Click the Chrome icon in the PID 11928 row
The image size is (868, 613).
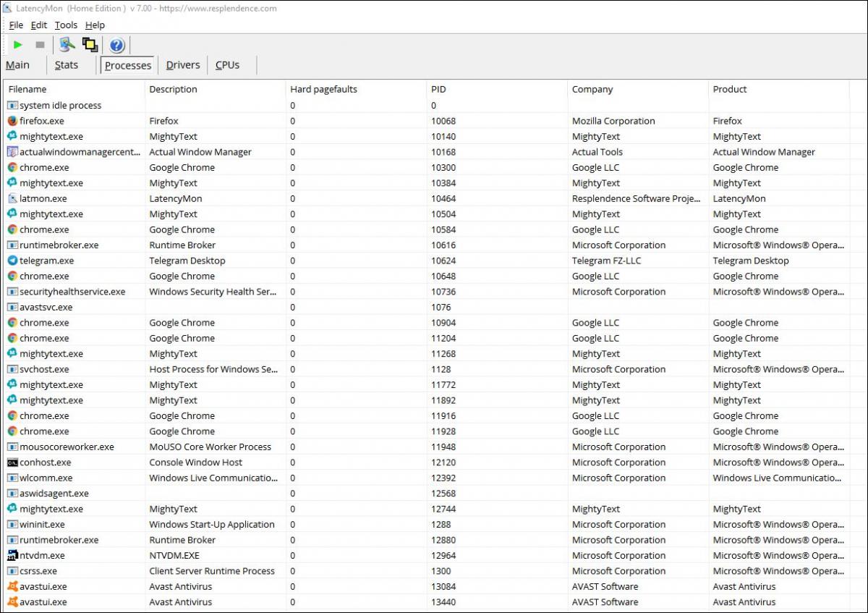coord(12,431)
